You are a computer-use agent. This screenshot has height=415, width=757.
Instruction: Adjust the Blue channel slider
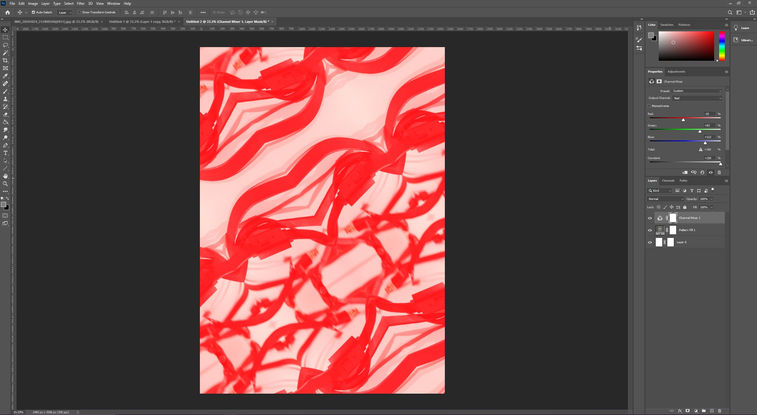tap(705, 142)
